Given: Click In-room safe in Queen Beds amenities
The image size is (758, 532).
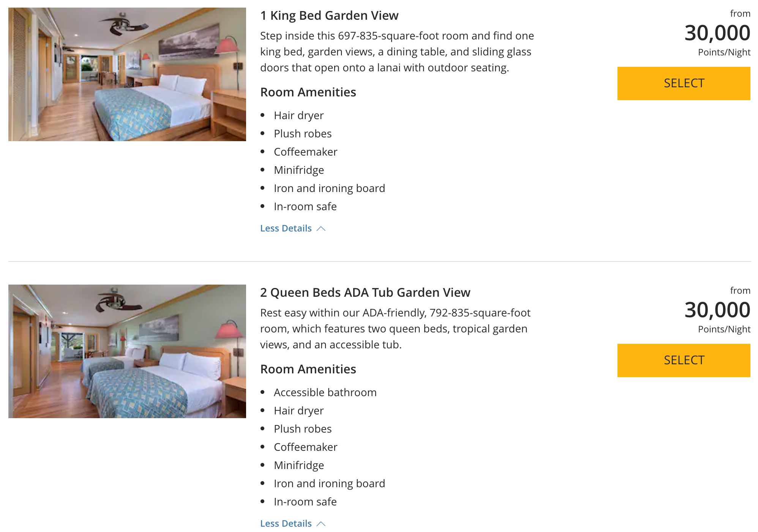Looking at the screenshot, I should [x=305, y=502].
